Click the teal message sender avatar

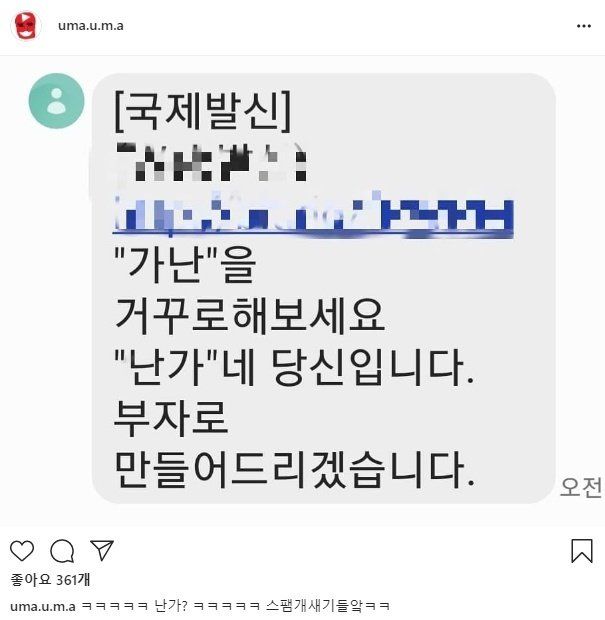(x=57, y=101)
